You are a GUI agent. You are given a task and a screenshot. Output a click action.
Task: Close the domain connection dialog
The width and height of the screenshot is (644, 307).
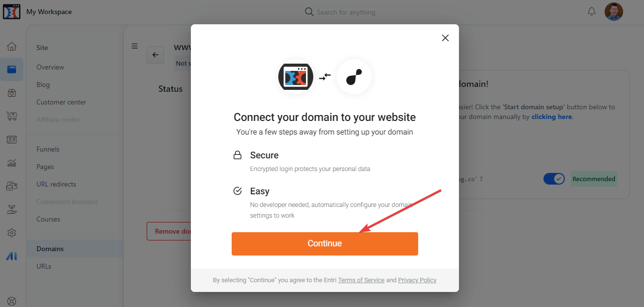click(445, 37)
